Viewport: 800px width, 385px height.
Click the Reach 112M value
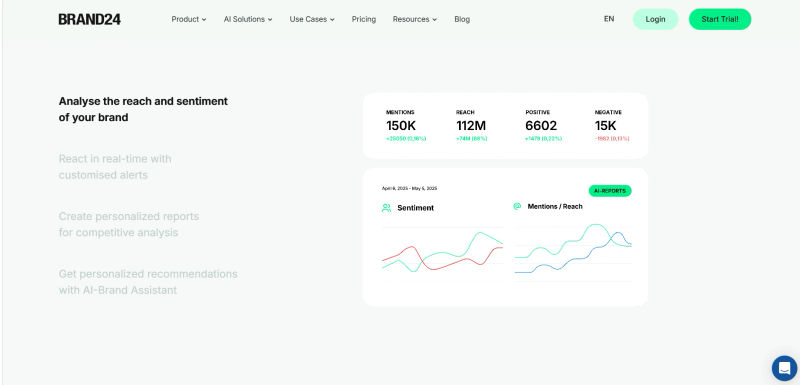[471, 125]
